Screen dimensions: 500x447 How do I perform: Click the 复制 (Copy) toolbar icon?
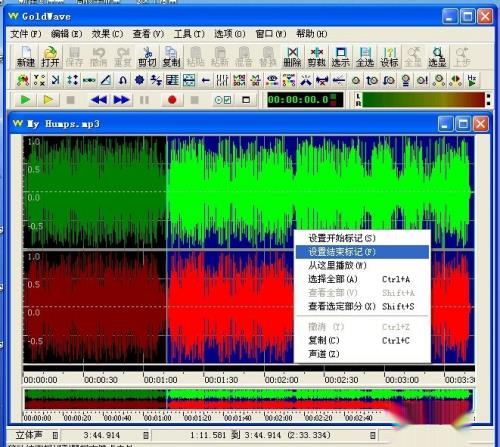tap(171, 56)
